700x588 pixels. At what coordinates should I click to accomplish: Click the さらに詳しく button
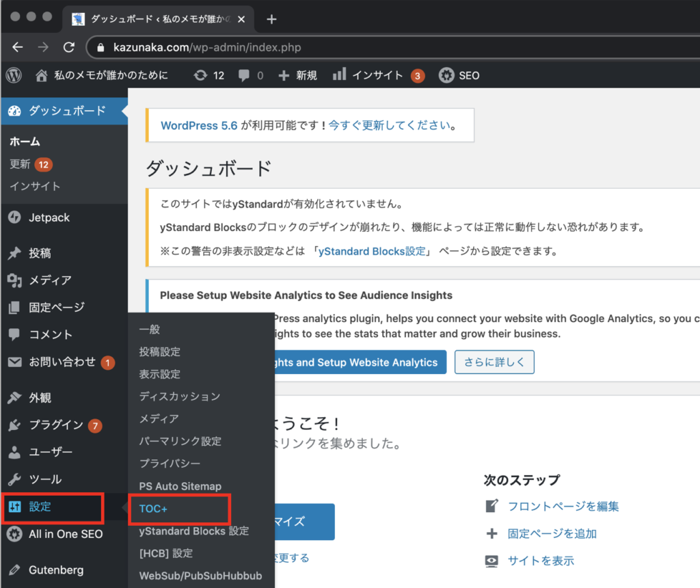tap(494, 362)
